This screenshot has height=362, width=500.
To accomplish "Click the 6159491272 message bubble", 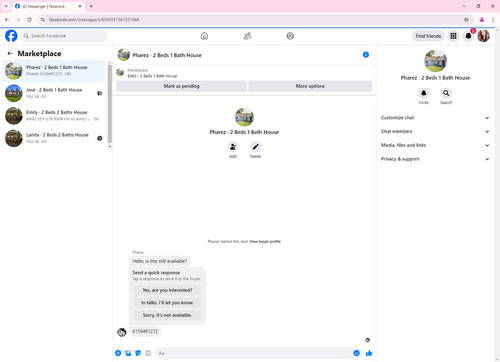I will click(145, 331).
